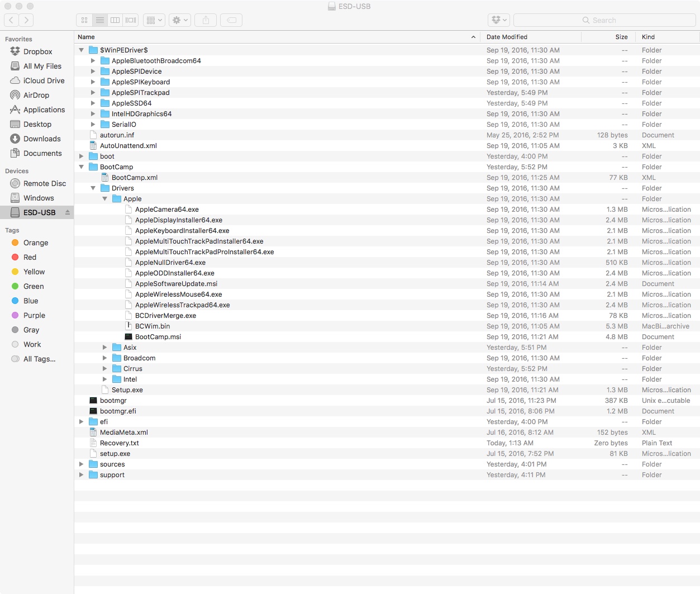
Task: Open AirDrop from sidebar
Action: click(36, 95)
